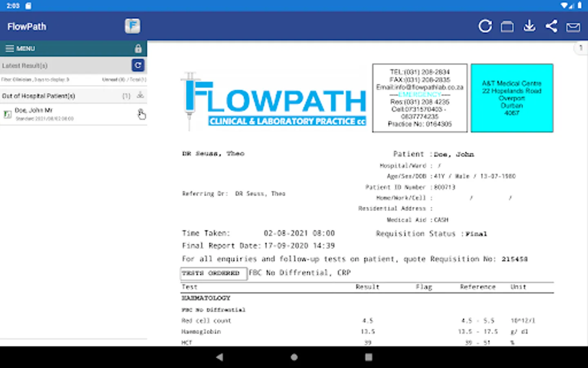This screenshot has height=368, width=588.
Task: Click the Practice No: 0164305 text
Action: click(420, 124)
